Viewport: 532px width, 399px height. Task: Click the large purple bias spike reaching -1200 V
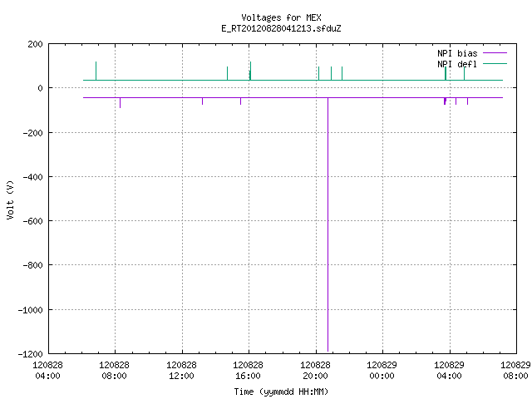(x=328, y=224)
